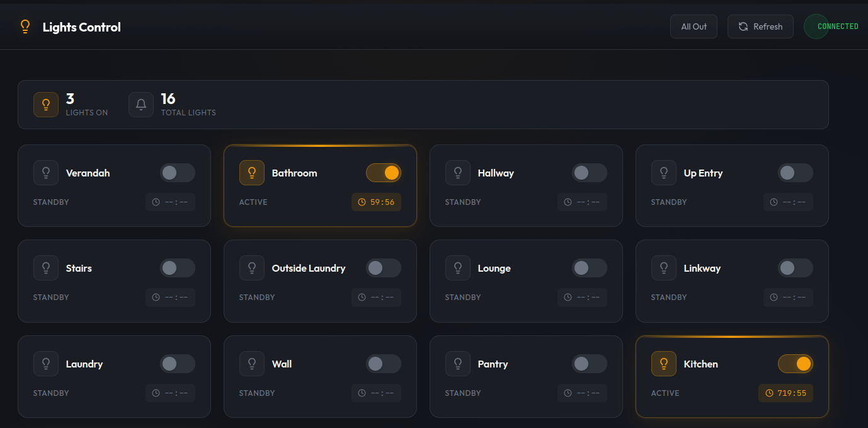Click the Refresh button
Viewport: 868px width, 428px height.
[760, 26]
